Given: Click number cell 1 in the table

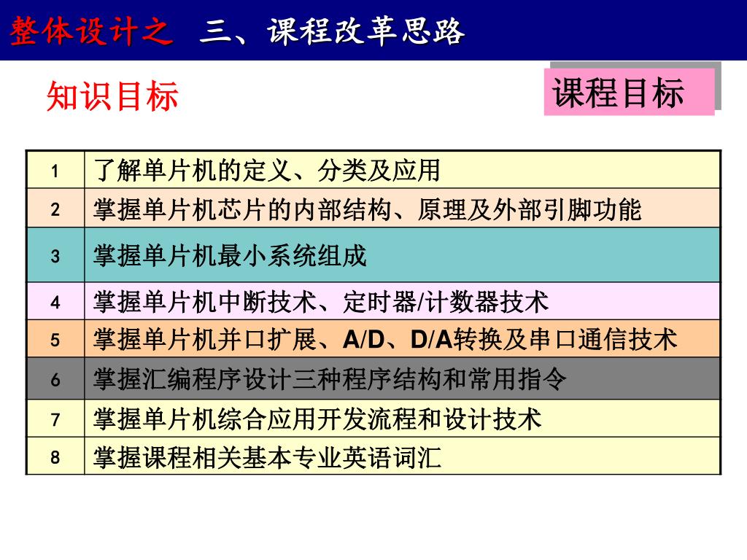Looking at the screenshot, I should point(55,170).
